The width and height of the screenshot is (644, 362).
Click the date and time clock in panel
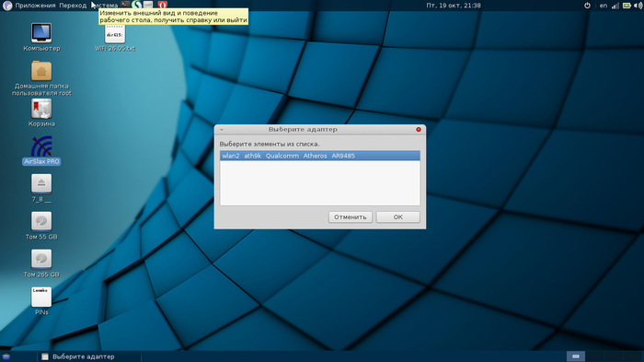pyautogui.click(x=454, y=6)
